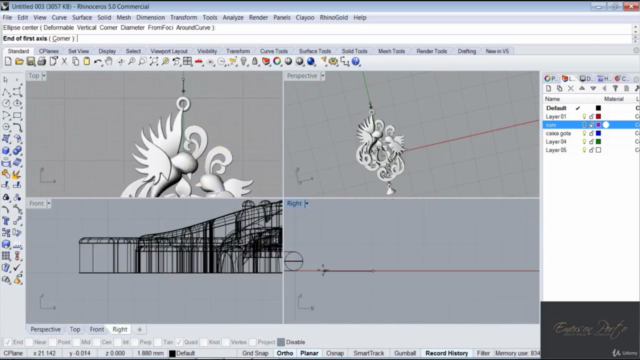Toggle visibility bulb of caixa gota layer

click(x=584, y=133)
